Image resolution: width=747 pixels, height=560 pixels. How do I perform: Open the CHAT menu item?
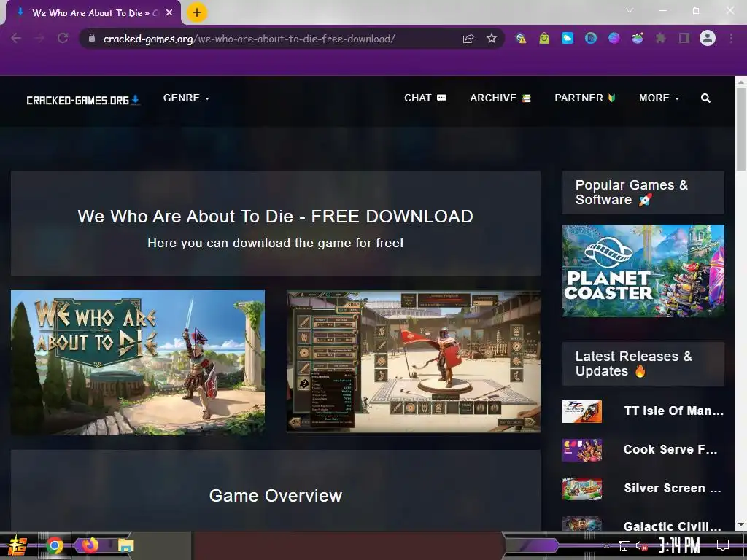click(x=425, y=98)
